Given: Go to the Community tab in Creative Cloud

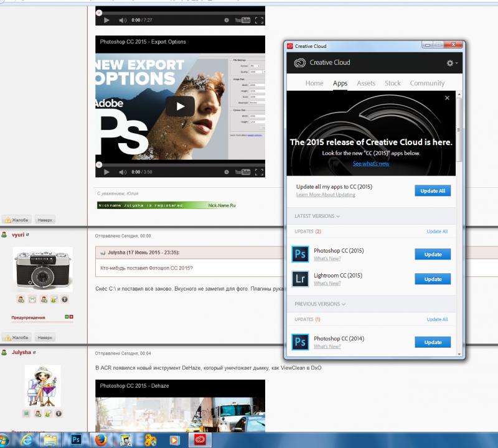Looking at the screenshot, I should pyautogui.click(x=427, y=83).
